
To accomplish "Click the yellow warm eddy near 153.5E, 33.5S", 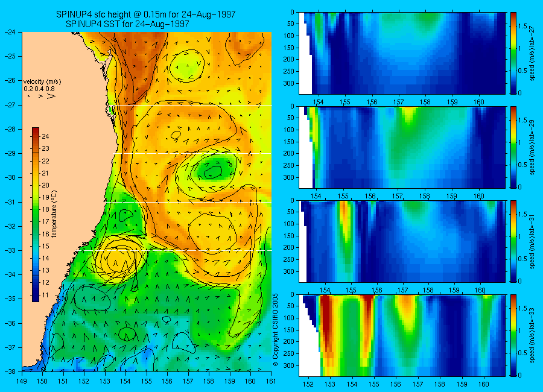I will pyautogui.click(x=117, y=259).
